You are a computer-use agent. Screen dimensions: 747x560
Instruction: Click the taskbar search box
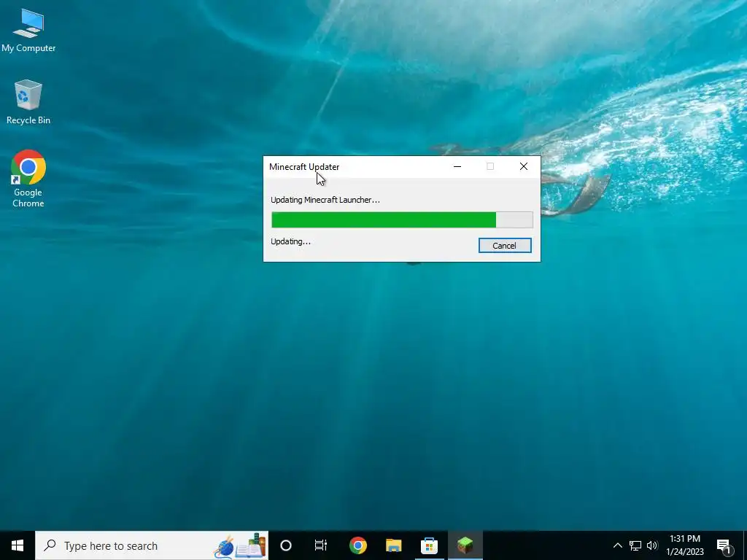pyautogui.click(x=152, y=545)
